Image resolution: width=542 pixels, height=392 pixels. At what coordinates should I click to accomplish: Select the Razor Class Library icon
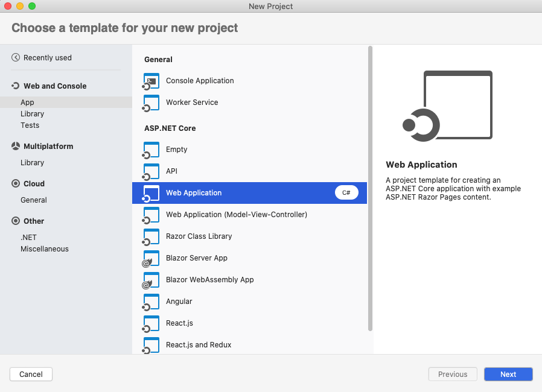coord(150,236)
